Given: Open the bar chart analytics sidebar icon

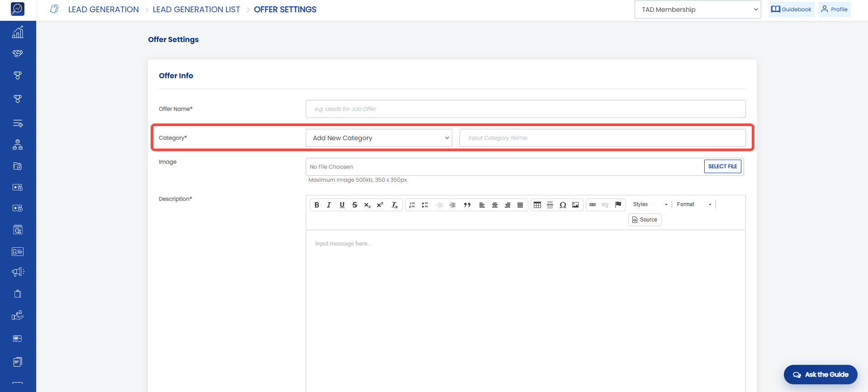Looking at the screenshot, I should point(18,32).
